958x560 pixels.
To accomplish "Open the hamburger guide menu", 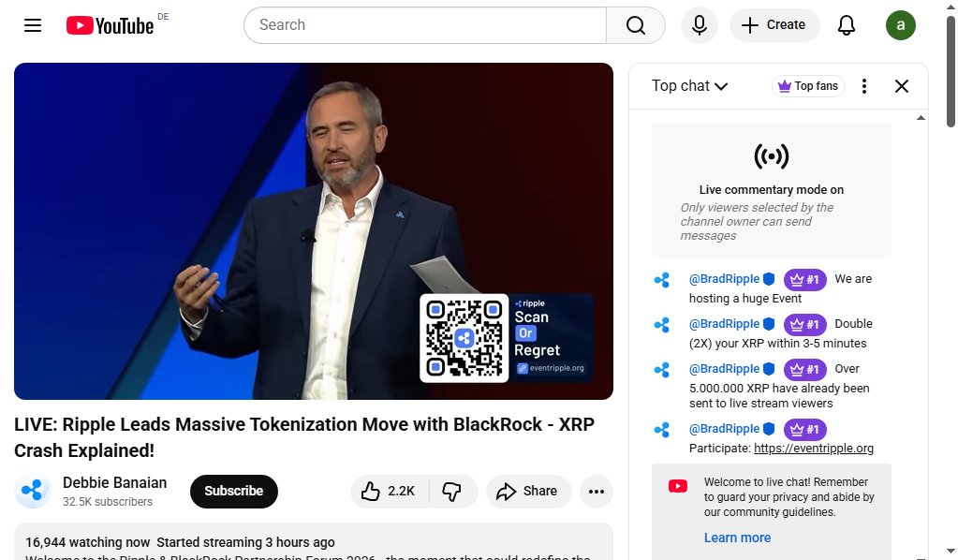I will (33, 25).
